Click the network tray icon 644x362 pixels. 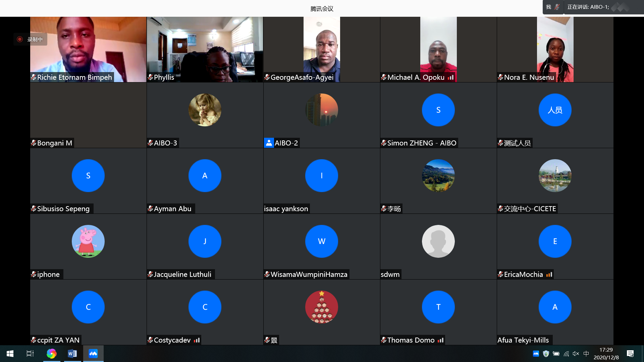click(x=566, y=354)
